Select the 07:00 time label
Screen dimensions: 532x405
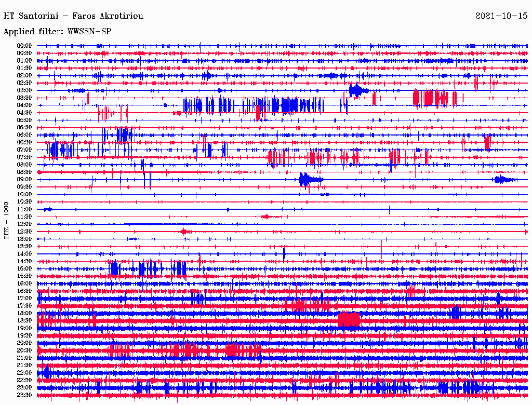[24, 150]
